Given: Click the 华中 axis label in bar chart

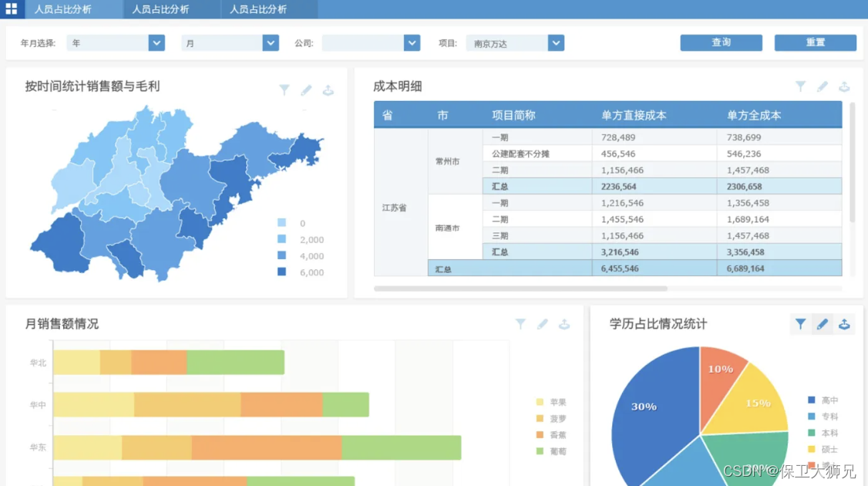Looking at the screenshot, I should point(38,404).
